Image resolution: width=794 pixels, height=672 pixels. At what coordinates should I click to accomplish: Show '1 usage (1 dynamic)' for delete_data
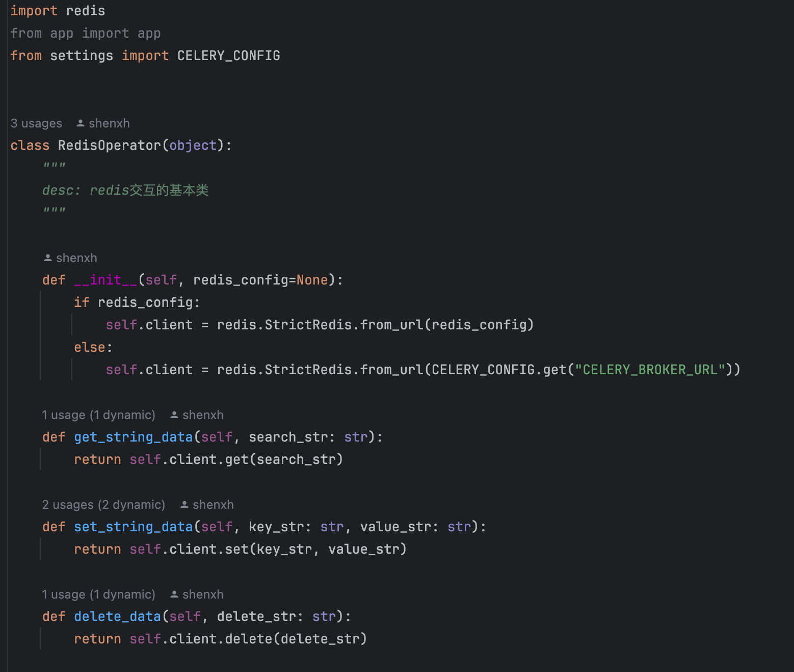click(x=98, y=595)
